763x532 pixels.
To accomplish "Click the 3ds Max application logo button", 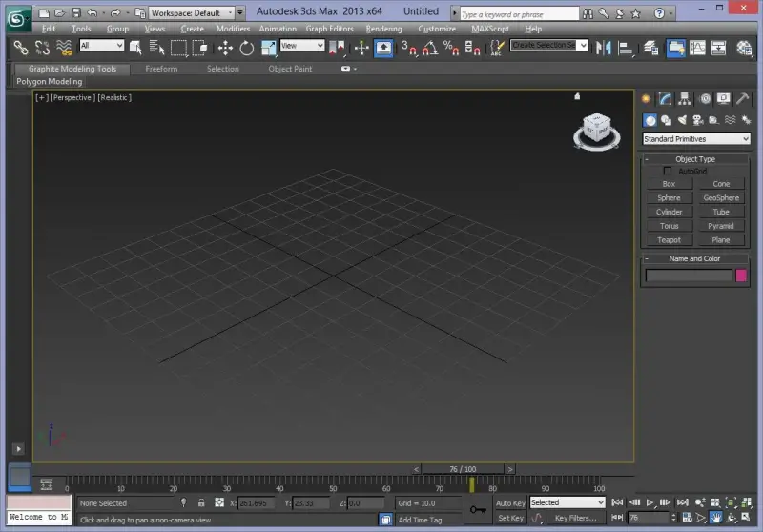I will [16, 18].
